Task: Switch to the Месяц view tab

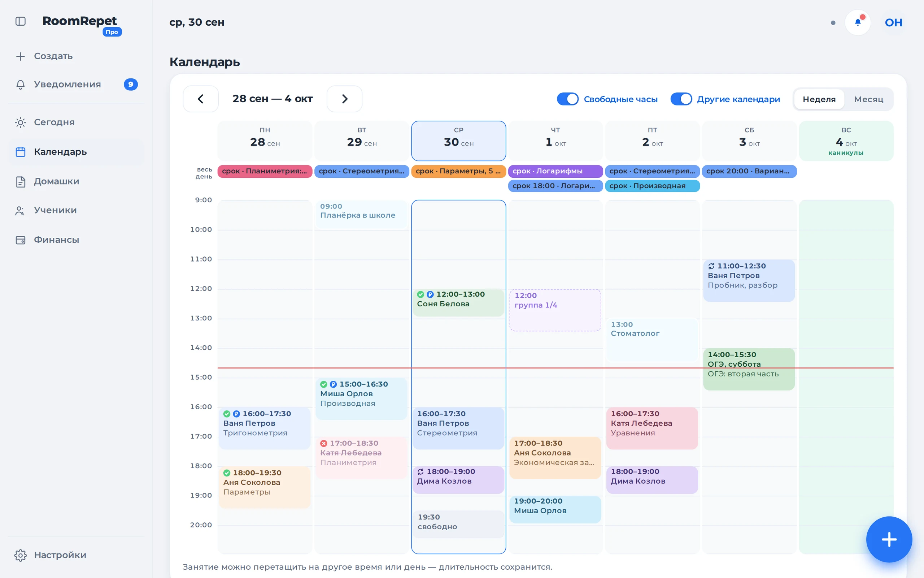Action: pos(869,99)
